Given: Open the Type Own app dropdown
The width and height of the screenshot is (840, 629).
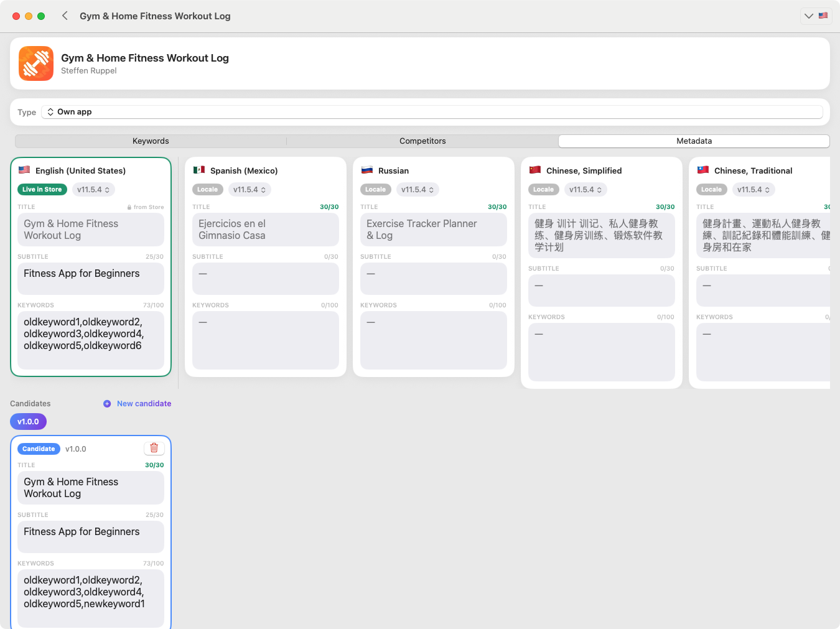Looking at the screenshot, I should (x=432, y=112).
